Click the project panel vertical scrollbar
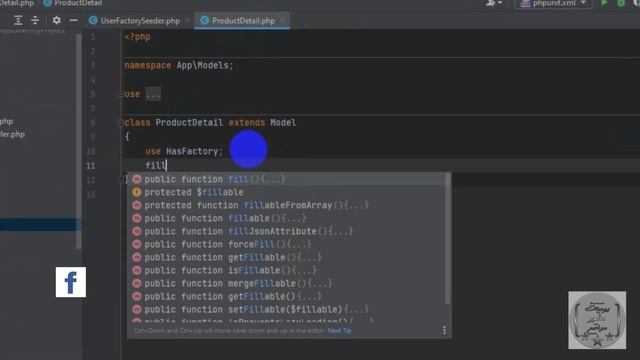Viewport: 640px width, 360px height. pos(78,141)
